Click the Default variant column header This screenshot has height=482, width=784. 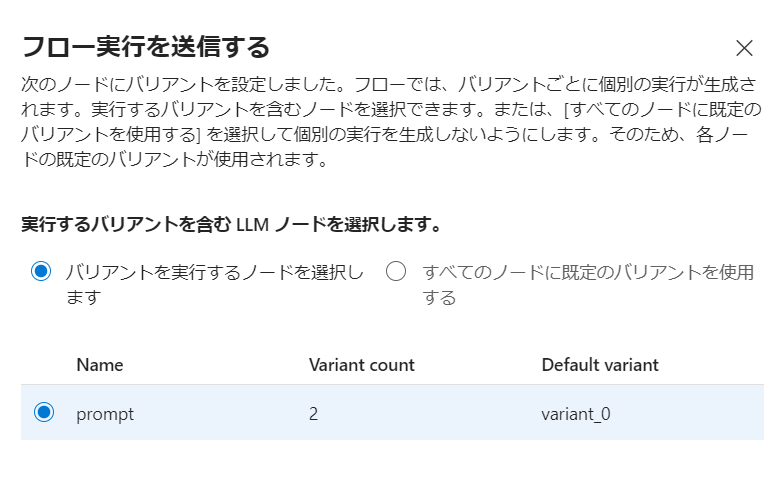600,365
